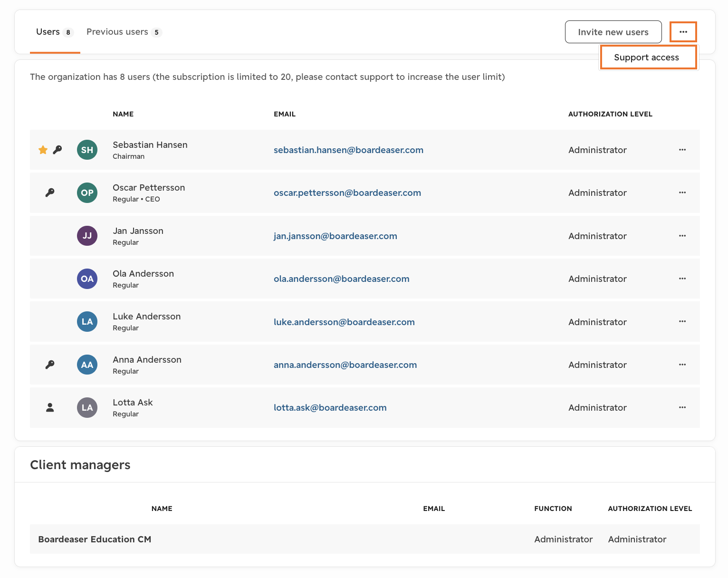Click the name Sebastian Hansen
Image resolution: width=728 pixels, height=578 pixels.
(150, 144)
